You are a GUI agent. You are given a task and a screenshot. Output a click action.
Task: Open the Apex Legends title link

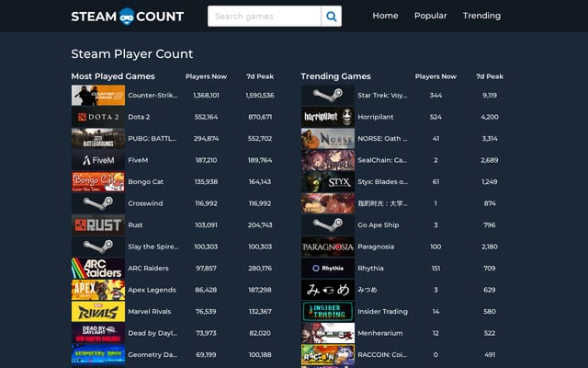152,290
